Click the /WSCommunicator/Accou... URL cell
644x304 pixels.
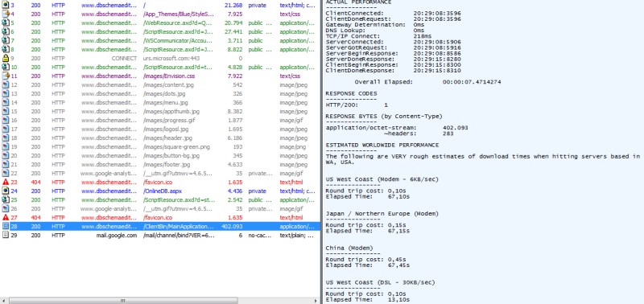(179, 41)
